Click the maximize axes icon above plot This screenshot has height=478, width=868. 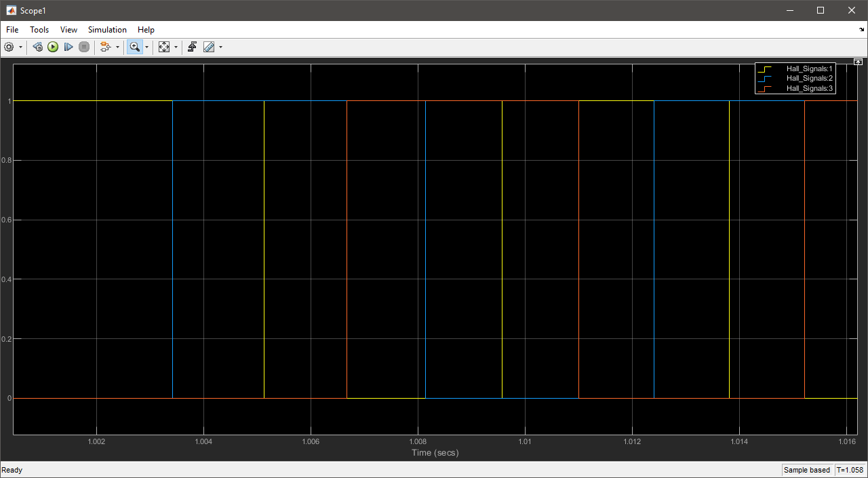point(858,62)
